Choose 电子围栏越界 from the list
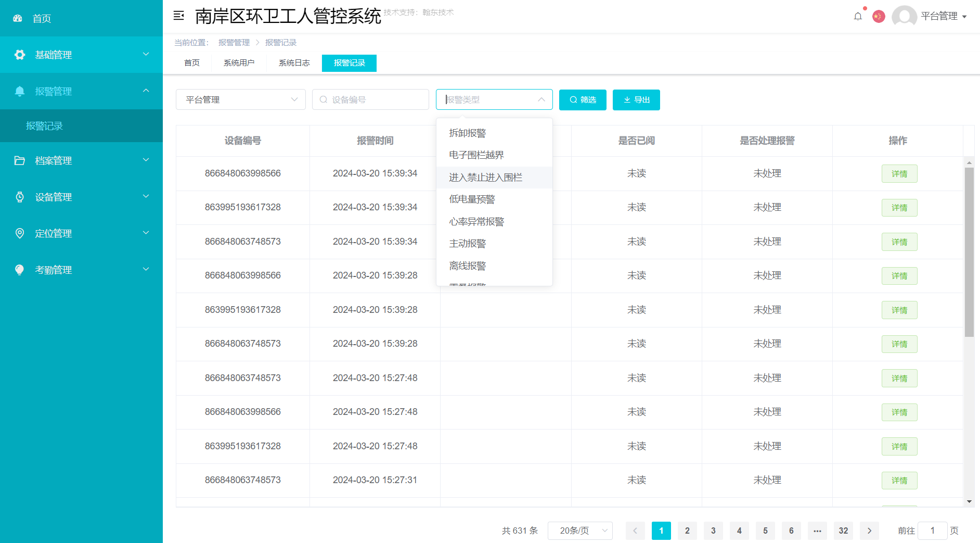980x543 pixels. (x=494, y=155)
